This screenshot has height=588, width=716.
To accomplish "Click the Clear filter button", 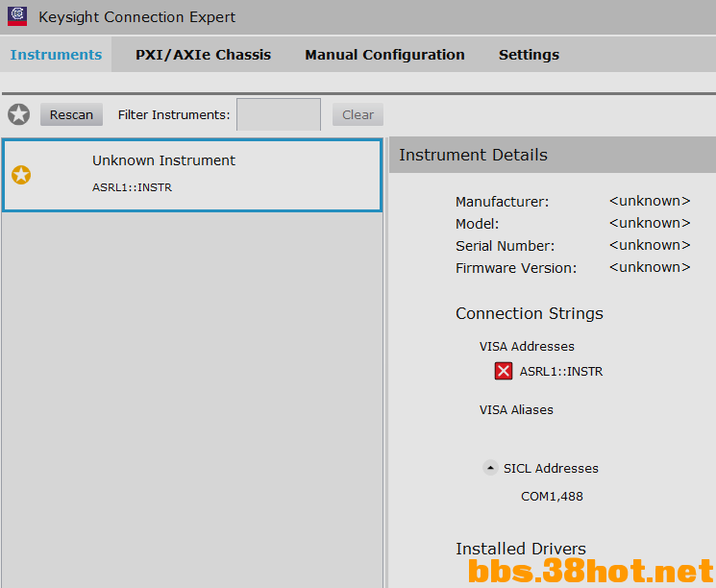I will click(358, 114).
